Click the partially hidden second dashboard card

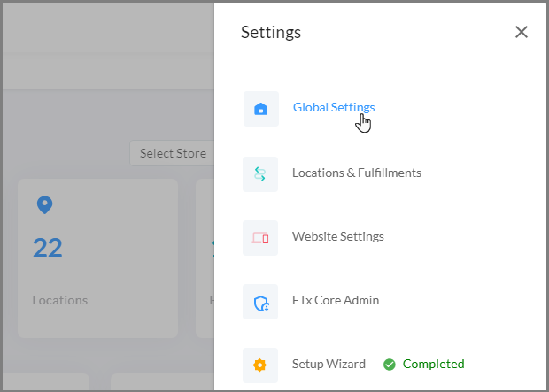(205, 258)
